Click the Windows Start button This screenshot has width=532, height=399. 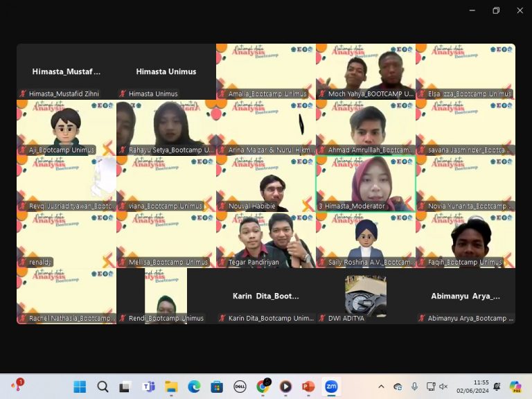(80, 387)
